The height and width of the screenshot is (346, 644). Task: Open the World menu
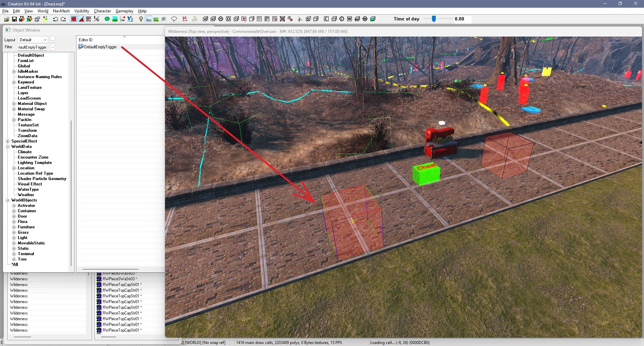[x=43, y=11]
